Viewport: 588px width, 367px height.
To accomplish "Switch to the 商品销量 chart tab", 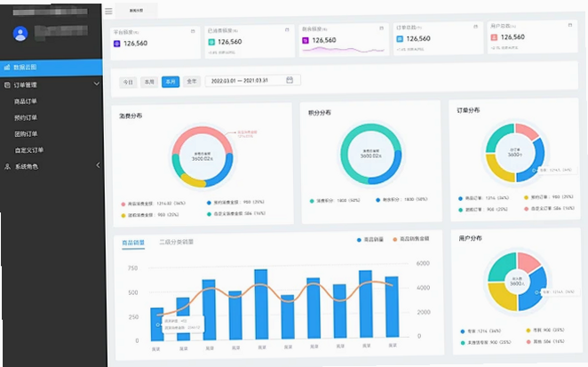I will pyautogui.click(x=133, y=243).
